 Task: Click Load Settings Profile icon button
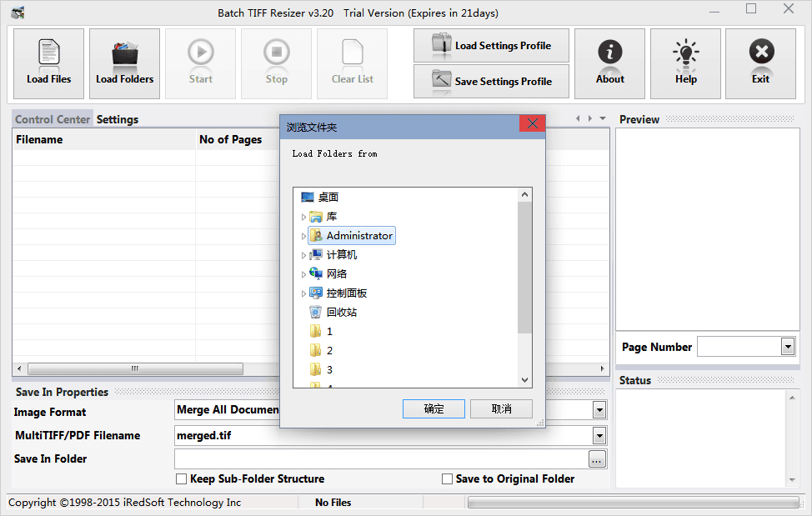(491, 46)
